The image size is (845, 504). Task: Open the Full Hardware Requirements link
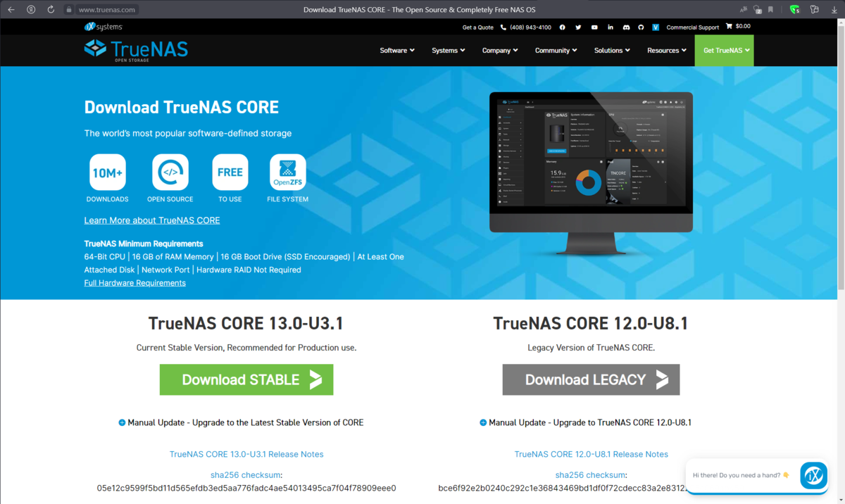tap(135, 283)
